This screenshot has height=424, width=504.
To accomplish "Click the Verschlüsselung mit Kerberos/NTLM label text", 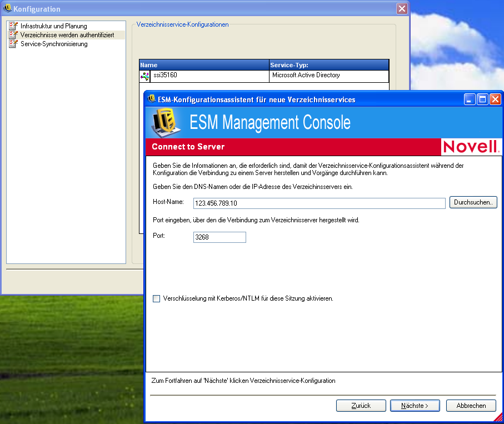I will (248, 298).
